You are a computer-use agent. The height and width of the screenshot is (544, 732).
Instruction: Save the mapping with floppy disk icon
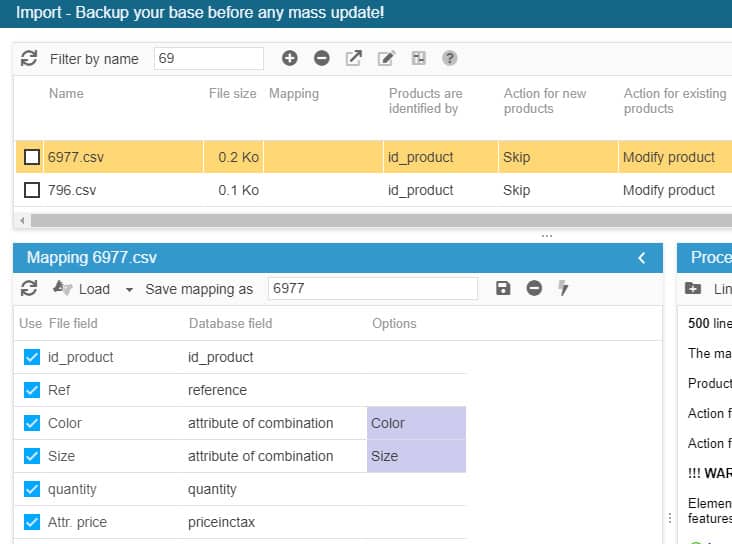[x=503, y=289]
